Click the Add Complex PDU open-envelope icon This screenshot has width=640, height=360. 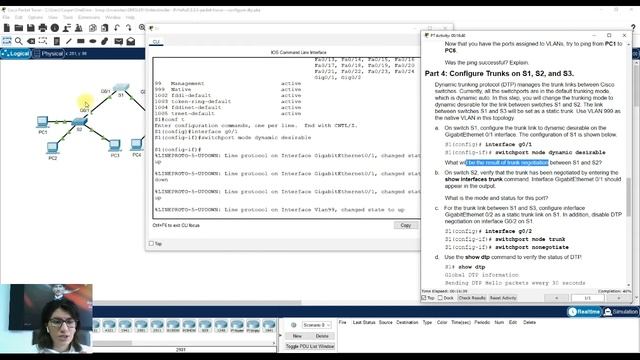131,41
